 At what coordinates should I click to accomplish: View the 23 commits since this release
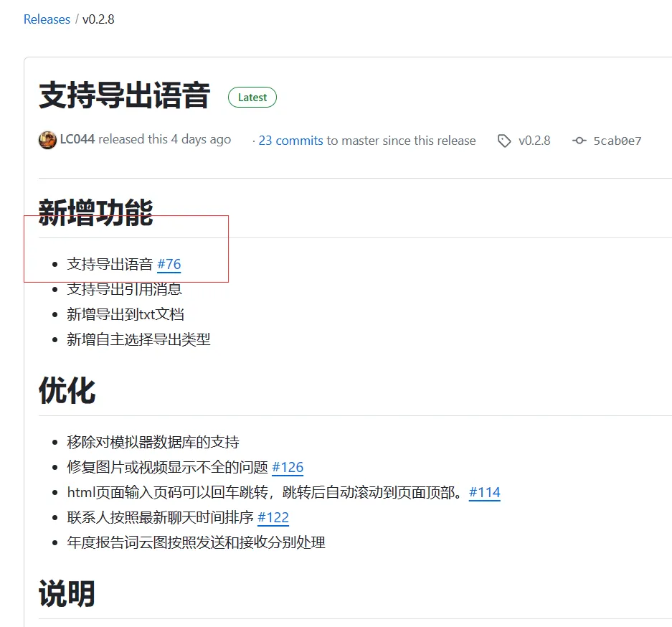click(x=290, y=141)
